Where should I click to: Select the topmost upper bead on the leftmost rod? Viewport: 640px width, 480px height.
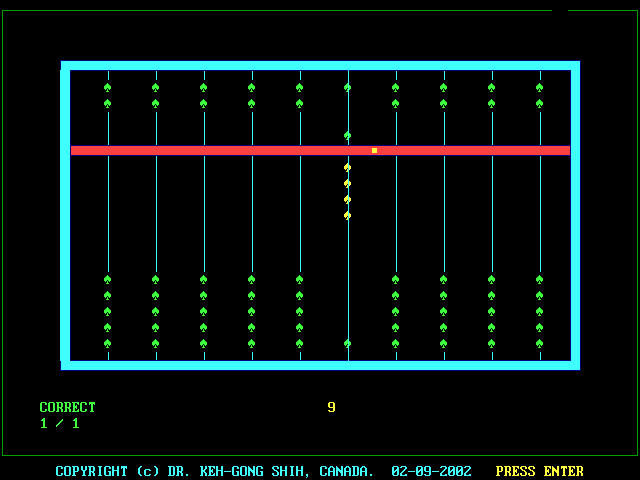click(107, 87)
